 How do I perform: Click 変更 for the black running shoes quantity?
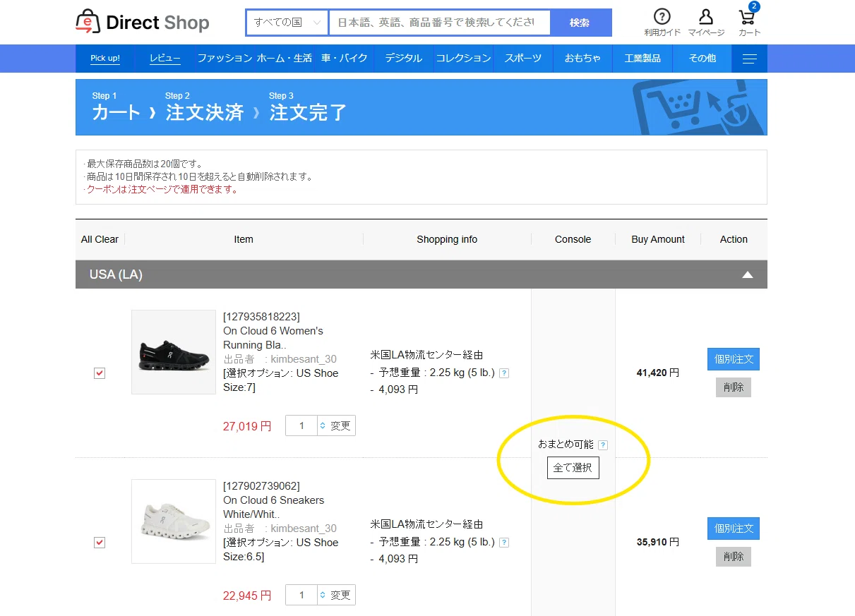341,426
